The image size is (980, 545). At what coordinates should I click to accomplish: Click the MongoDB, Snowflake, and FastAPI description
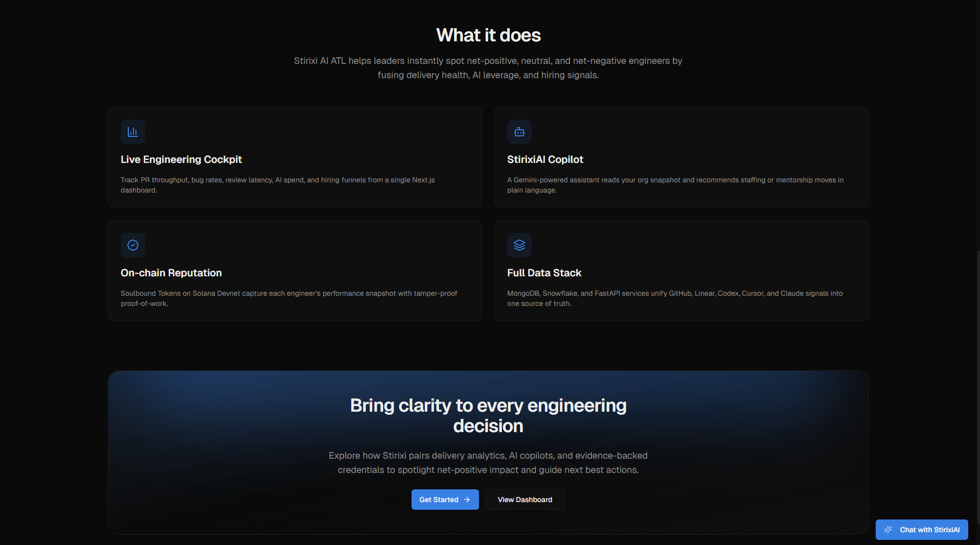[x=675, y=298]
